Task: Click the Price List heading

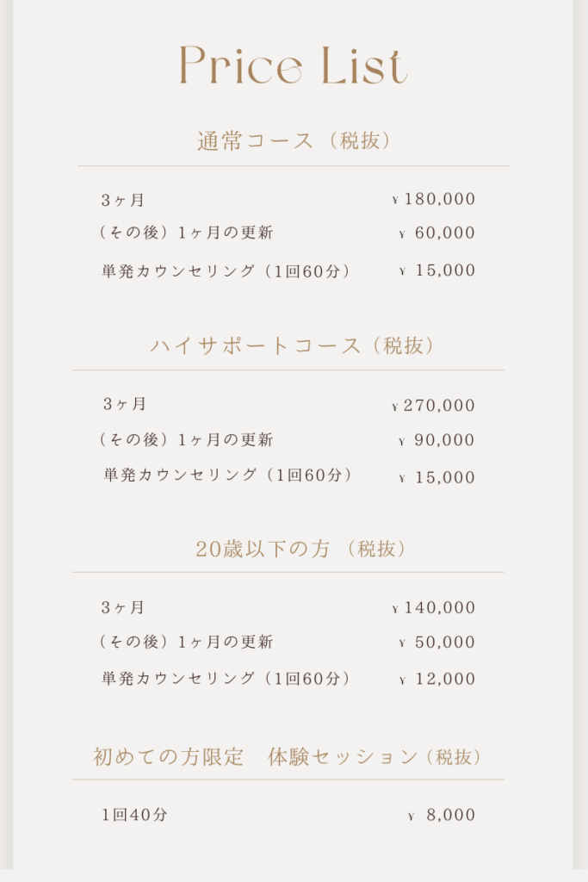Action: coord(294,65)
